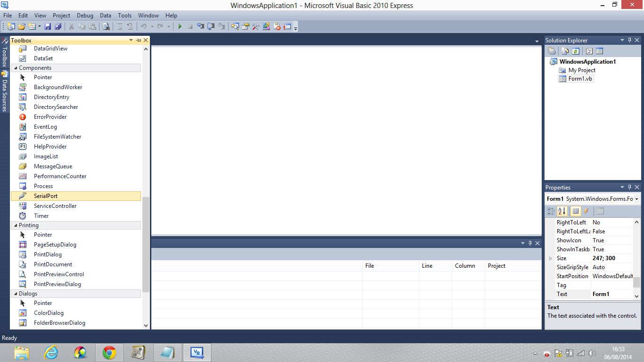Select the BackgroundWorker component in Toolbox
644x362 pixels.
tap(75, 87)
